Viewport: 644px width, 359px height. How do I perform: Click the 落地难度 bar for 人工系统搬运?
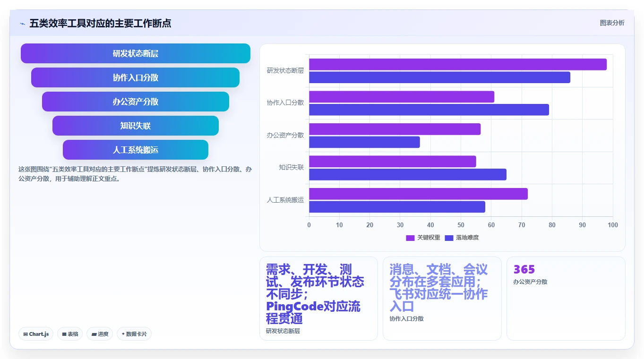tap(397, 207)
